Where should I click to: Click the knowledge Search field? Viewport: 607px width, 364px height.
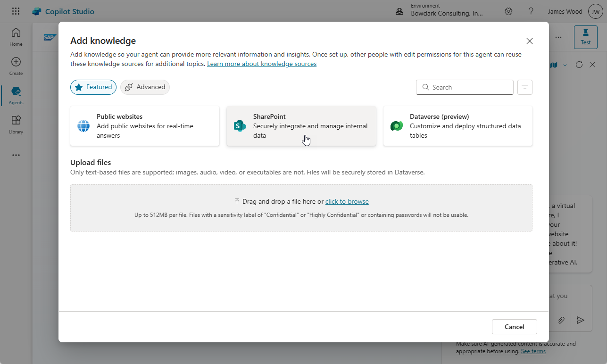[465, 87]
